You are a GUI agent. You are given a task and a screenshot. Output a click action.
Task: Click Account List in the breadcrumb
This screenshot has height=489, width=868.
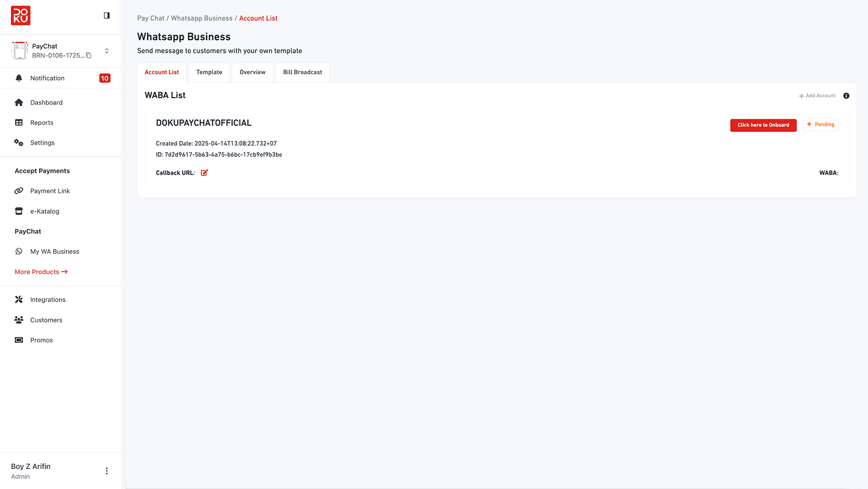tap(258, 18)
